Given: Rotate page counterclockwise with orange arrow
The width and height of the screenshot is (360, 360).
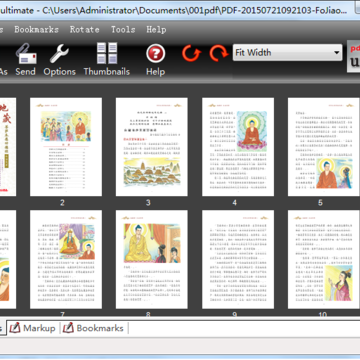Looking at the screenshot, I should click(191, 53).
